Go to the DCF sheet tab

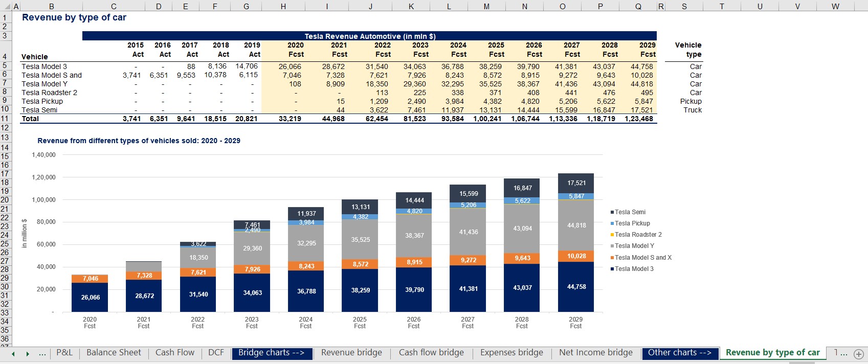point(216,353)
